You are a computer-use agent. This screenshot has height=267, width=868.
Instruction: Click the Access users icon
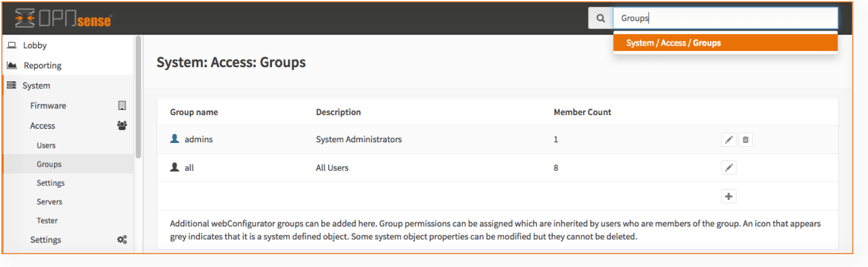[122, 125]
